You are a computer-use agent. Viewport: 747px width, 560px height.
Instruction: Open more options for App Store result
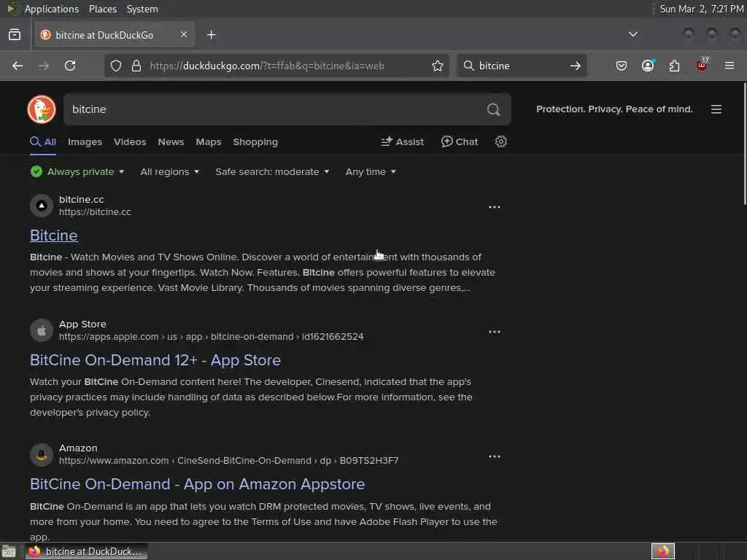click(x=495, y=332)
